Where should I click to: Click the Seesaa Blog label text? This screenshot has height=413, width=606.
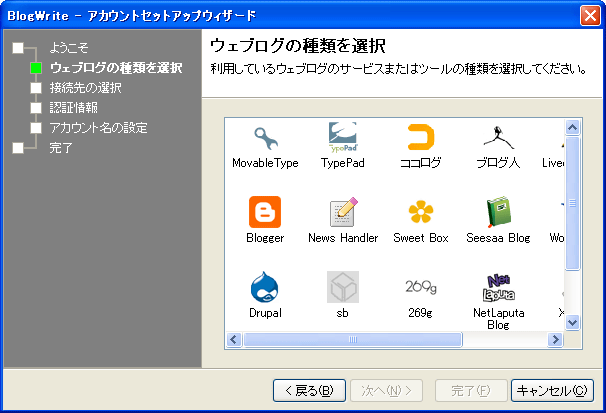499,238
